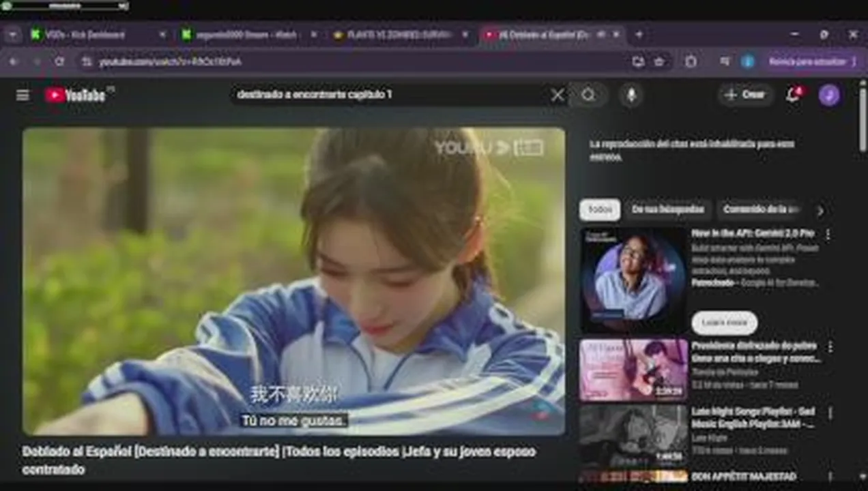Open the Presidenta disfrazada video thumbnail
The height and width of the screenshot is (491, 868).
coord(634,370)
